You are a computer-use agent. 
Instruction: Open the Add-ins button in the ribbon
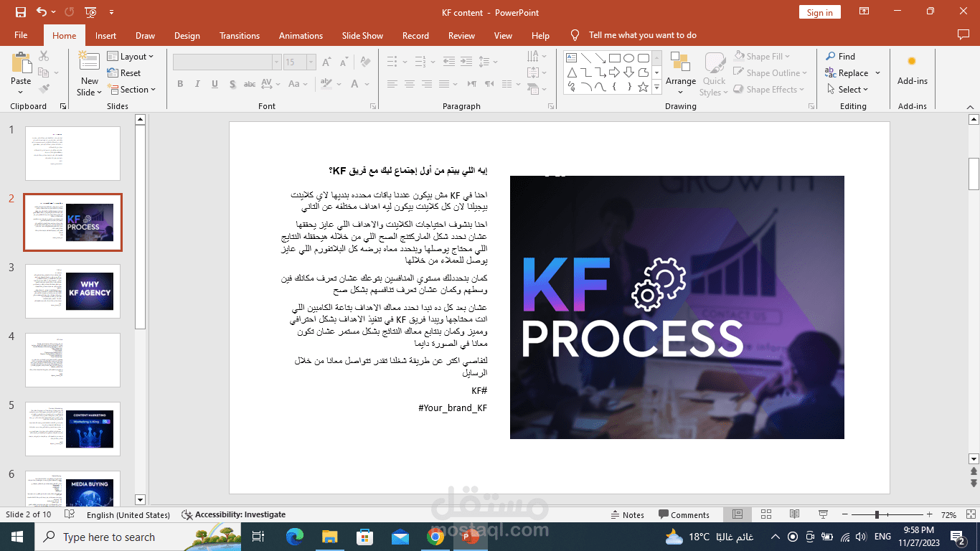coord(912,70)
